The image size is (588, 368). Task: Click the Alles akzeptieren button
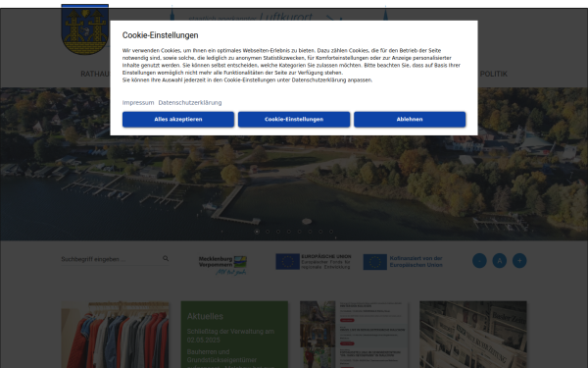[178, 120]
